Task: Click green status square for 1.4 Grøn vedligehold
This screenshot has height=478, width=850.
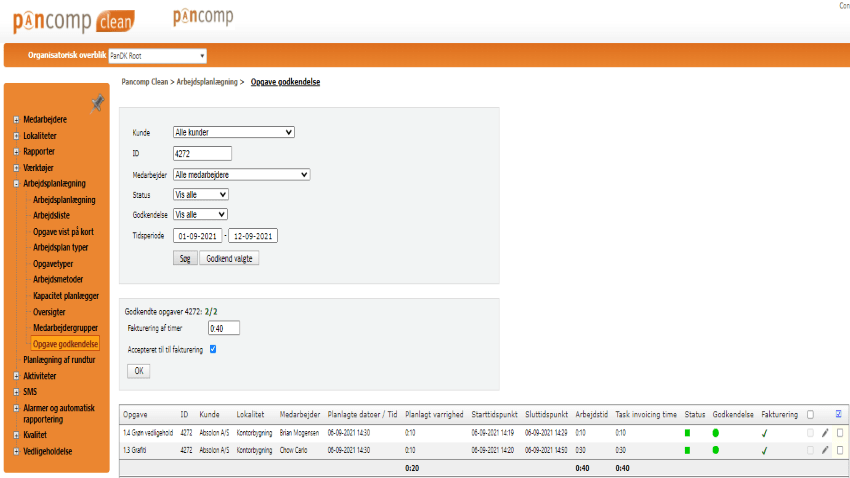Action: coord(688,433)
